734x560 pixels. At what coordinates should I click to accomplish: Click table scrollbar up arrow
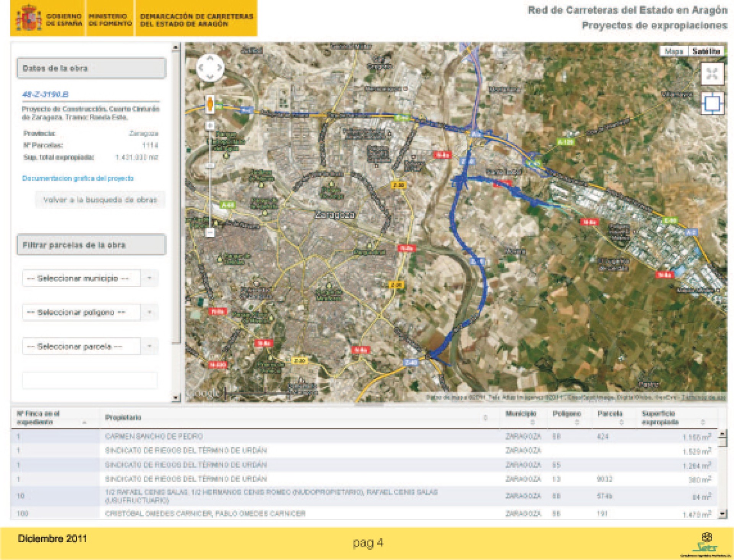[722, 434]
